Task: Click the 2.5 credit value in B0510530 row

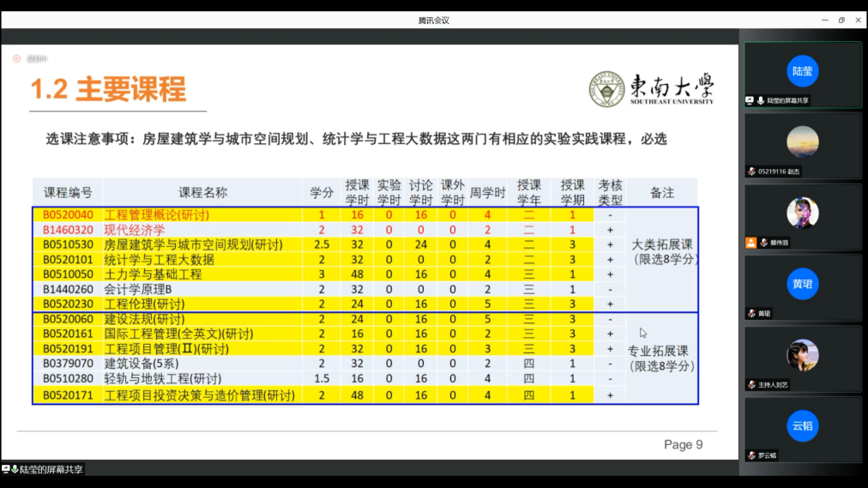Action: click(x=321, y=244)
